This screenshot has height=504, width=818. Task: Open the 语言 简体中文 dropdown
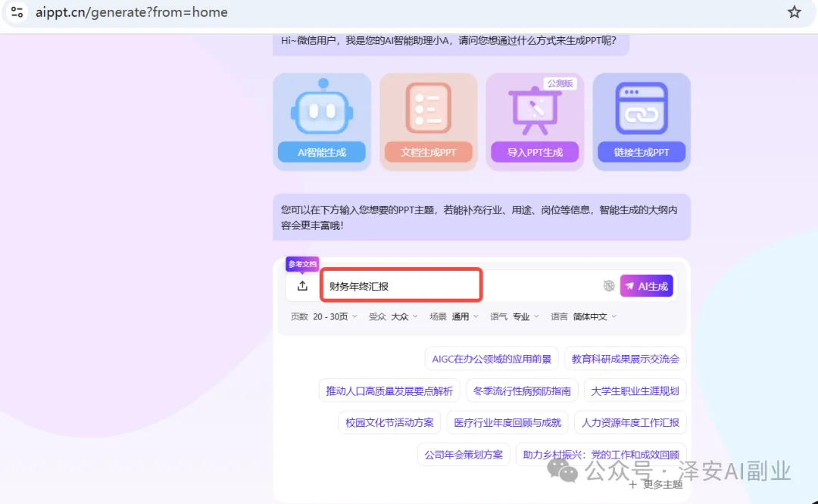(x=584, y=316)
